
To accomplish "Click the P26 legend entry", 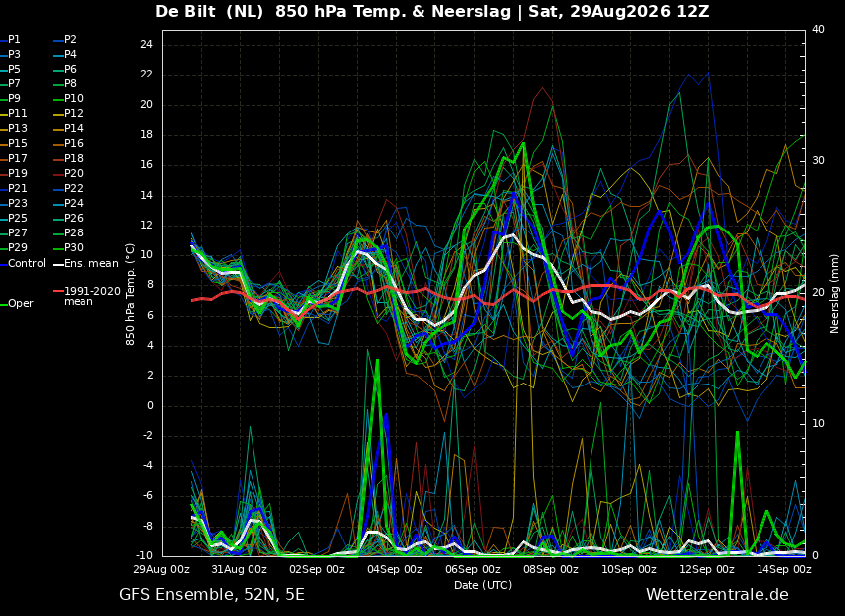I will click(68, 218).
